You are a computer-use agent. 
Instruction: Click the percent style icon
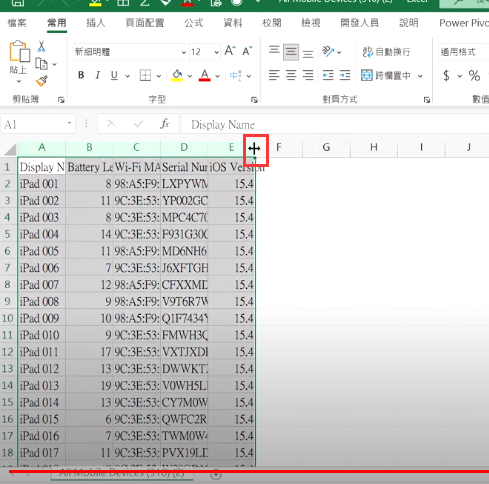pyautogui.click(x=474, y=76)
